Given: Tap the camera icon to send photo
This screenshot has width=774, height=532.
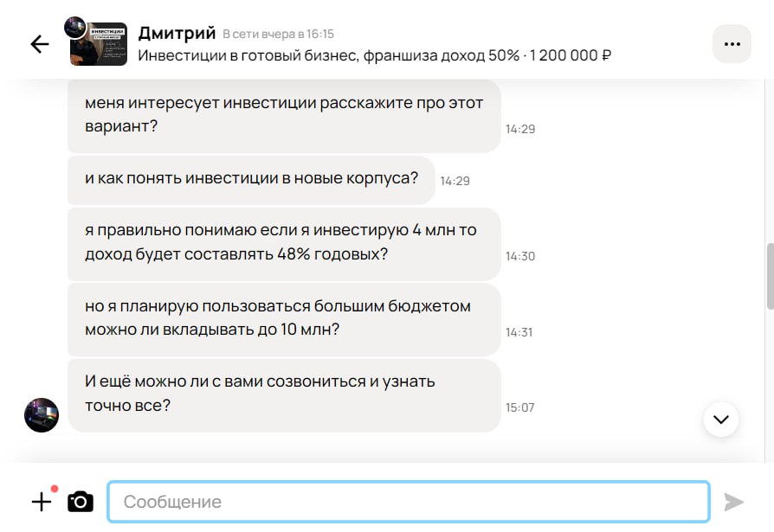Looking at the screenshot, I should point(81,502).
